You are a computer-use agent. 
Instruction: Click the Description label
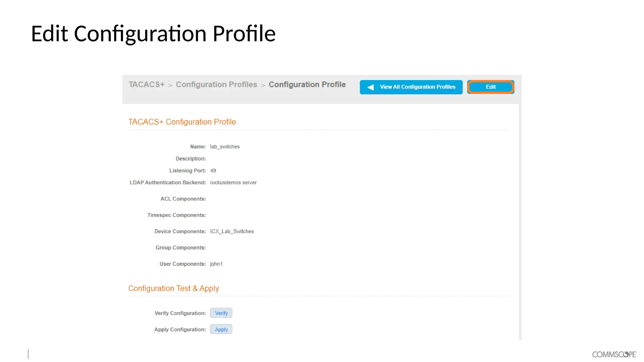point(191,159)
